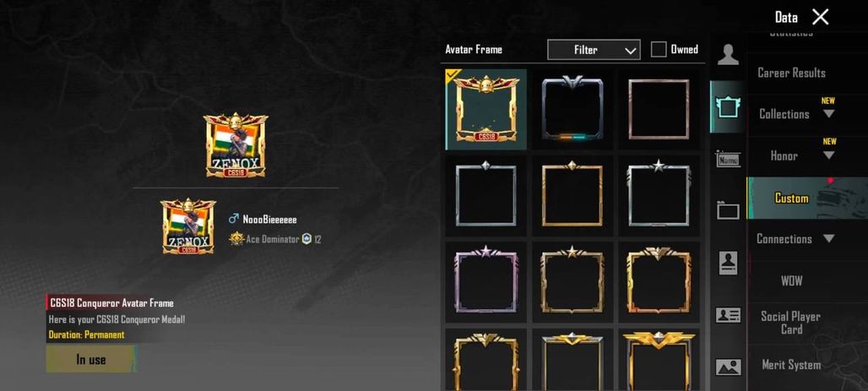Expand the Connections menu arrow
This screenshot has width=868, height=391.
pos(828,239)
